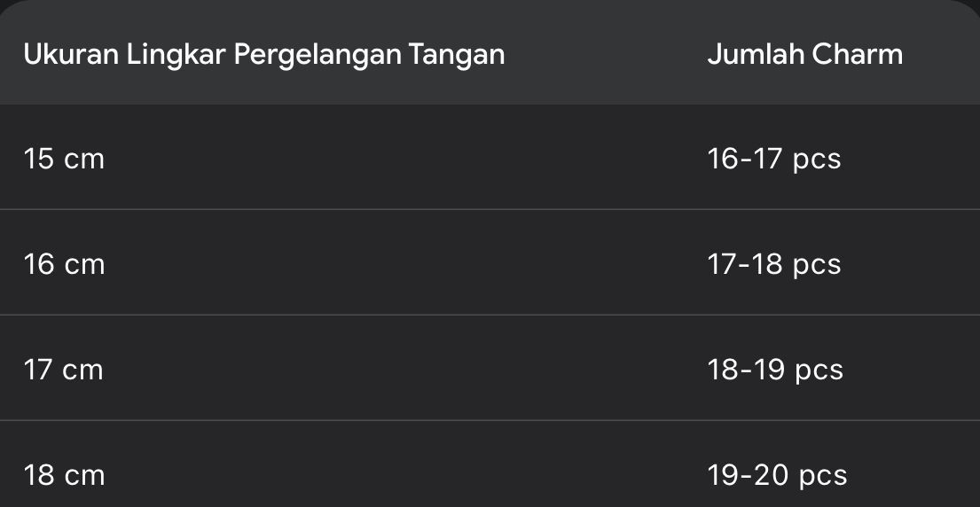Click the word "Jumlah" in the column header
Image resolution: width=980 pixels, height=507 pixels.
[756, 55]
